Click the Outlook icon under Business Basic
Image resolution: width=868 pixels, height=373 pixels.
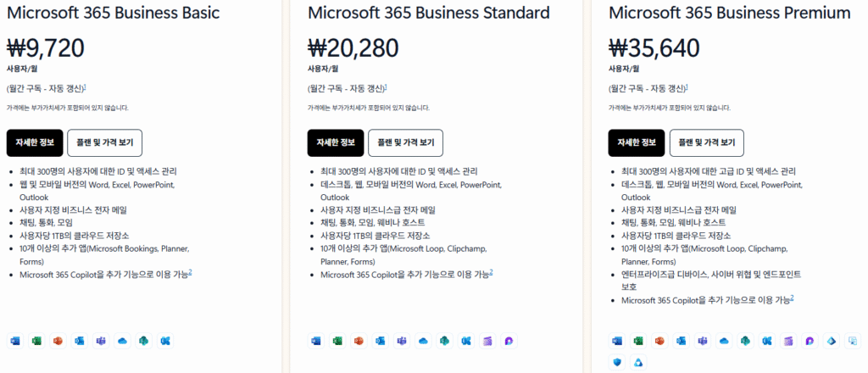coord(79,340)
